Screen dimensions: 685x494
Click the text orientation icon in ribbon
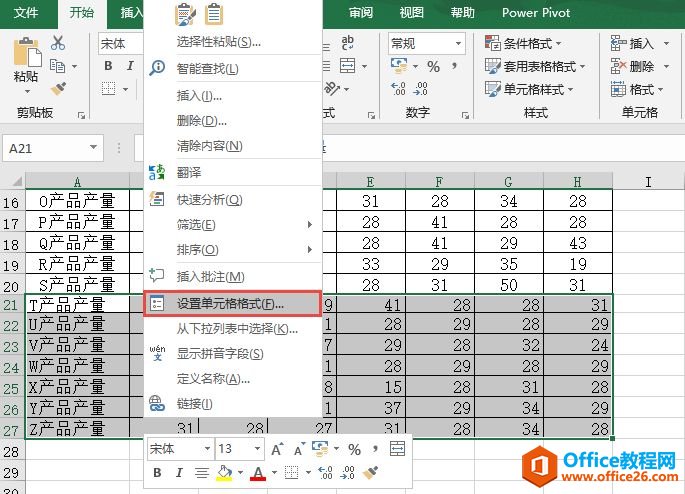coord(332,89)
